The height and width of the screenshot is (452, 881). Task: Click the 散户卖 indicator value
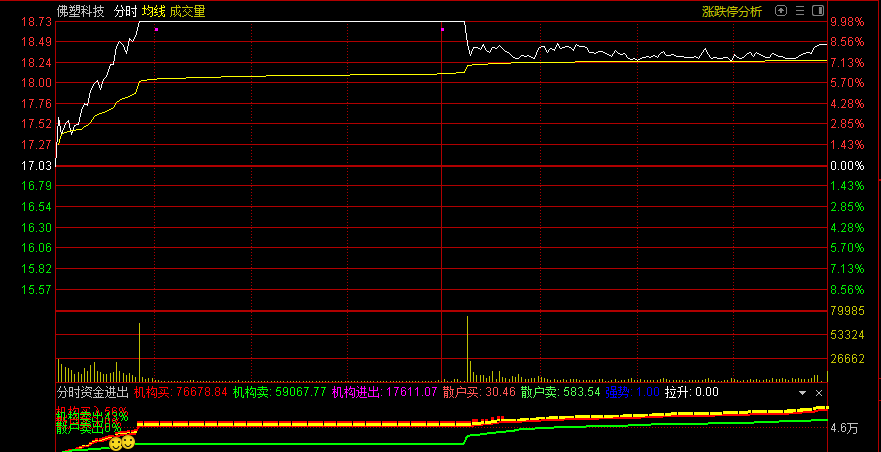tap(563, 394)
